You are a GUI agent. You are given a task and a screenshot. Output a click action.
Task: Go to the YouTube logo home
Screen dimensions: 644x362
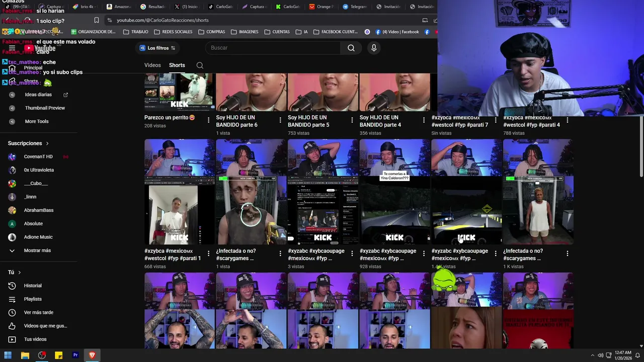[x=40, y=48]
